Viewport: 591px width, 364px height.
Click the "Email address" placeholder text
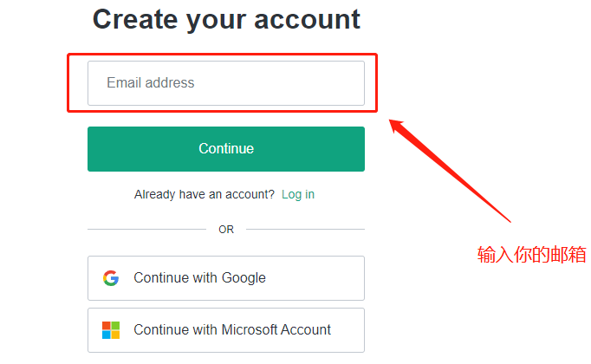(x=150, y=83)
